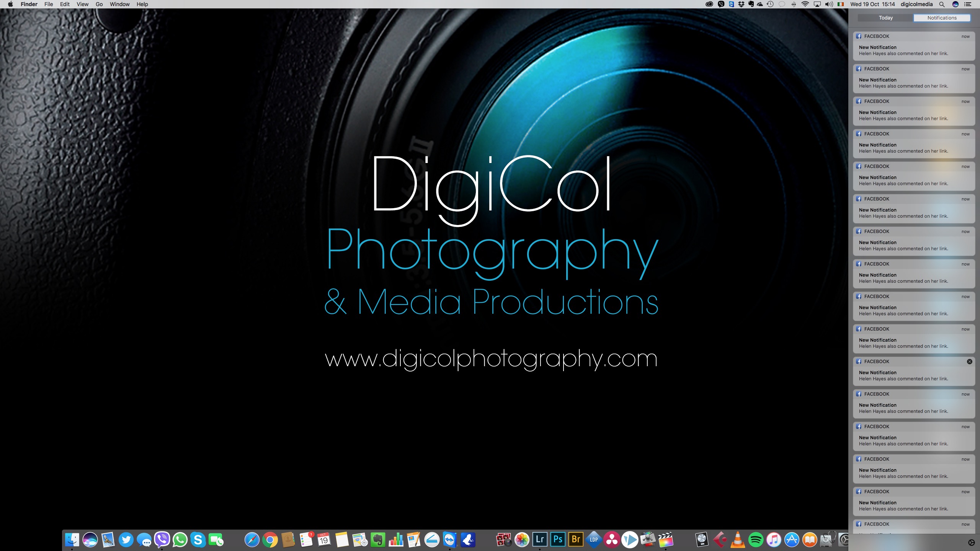Open the Window menu
This screenshot has width=980, height=551.
tap(119, 4)
